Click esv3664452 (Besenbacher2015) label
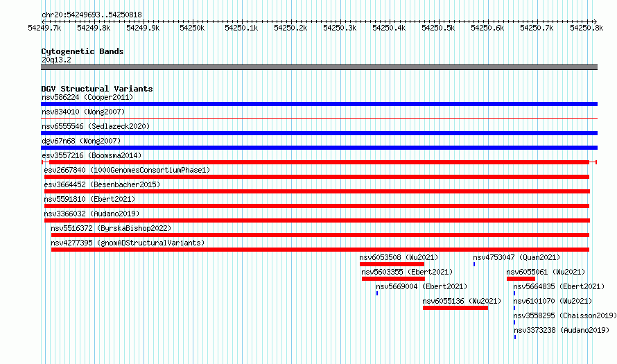617x364 pixels. (x=102, y=184)
